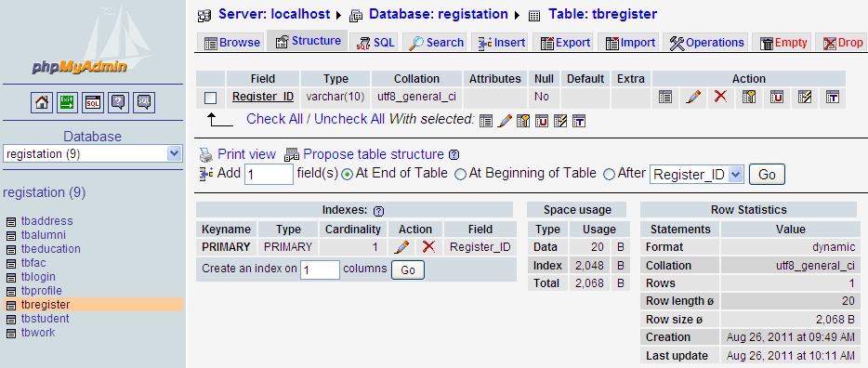Open tbregister table in sidebar
This screenshot has height=368, width=868.
(46, 305)
